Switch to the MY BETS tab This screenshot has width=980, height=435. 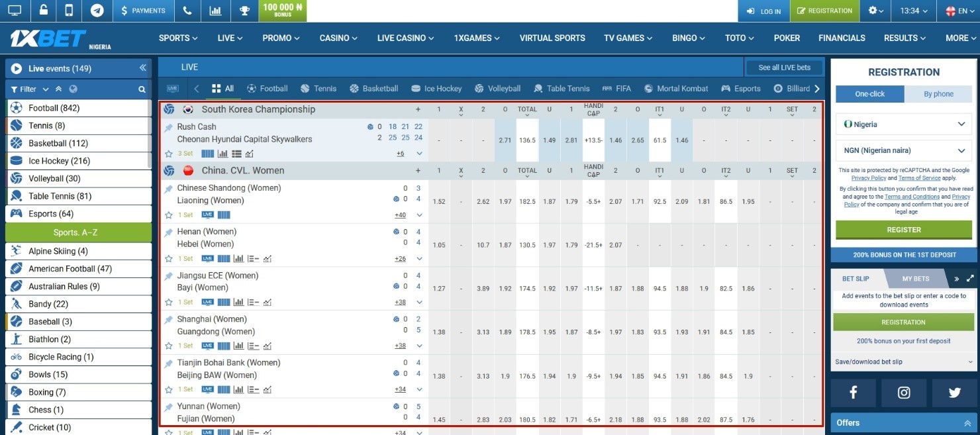[x=916, y=279]
